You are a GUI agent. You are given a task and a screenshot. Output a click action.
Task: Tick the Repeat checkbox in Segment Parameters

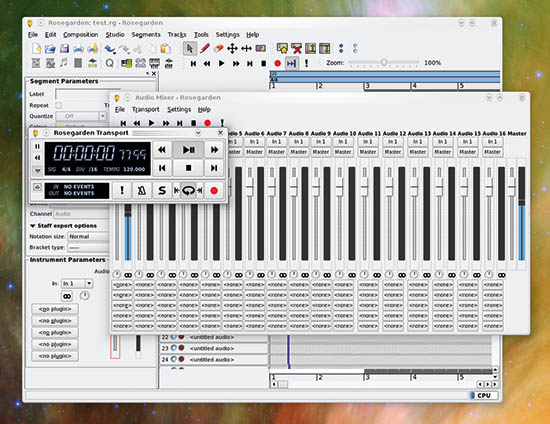point(59,105)
